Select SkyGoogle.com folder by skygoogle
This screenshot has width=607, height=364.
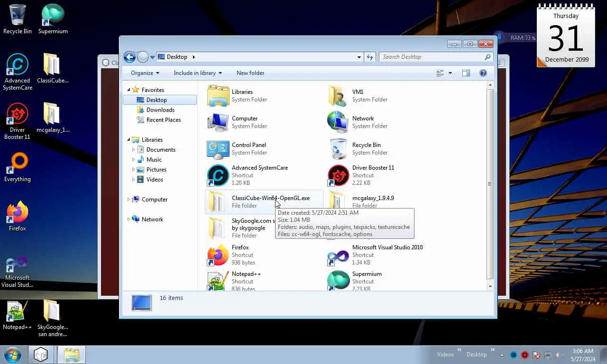tap(241, 228)
